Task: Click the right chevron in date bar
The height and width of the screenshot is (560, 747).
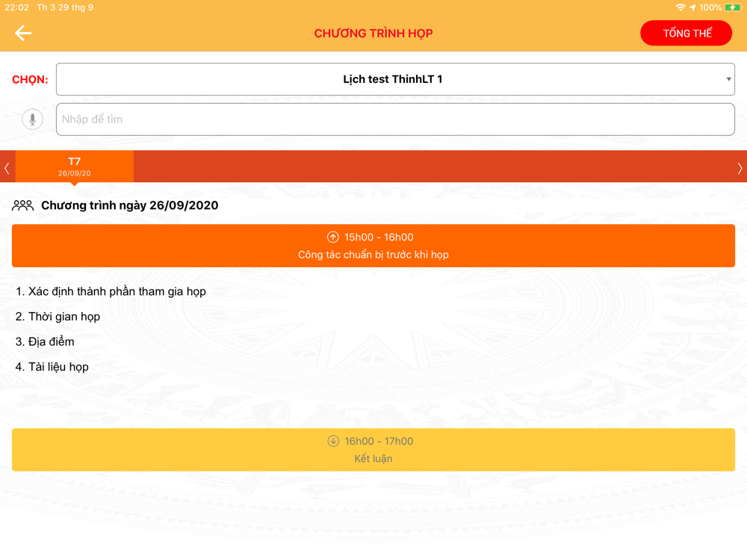Action: tap(740, 167)
